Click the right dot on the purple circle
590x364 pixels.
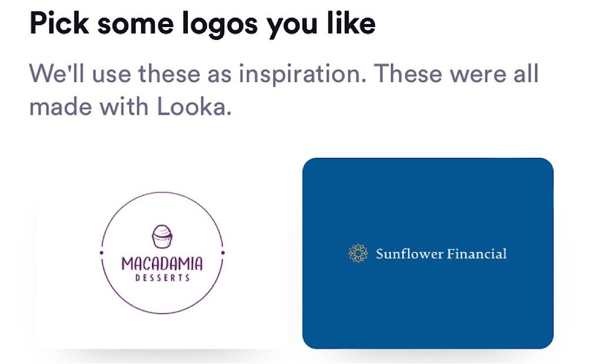tap(223, 253)
